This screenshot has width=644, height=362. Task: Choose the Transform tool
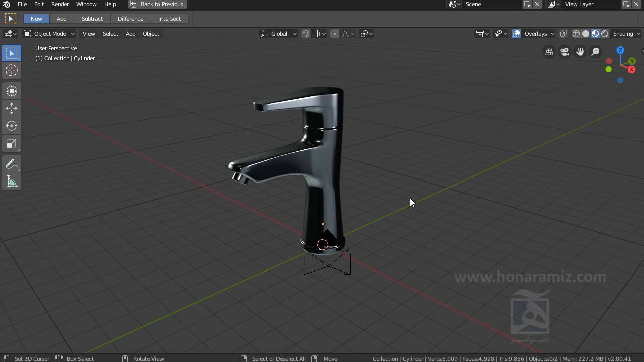(x=12, y=91)
